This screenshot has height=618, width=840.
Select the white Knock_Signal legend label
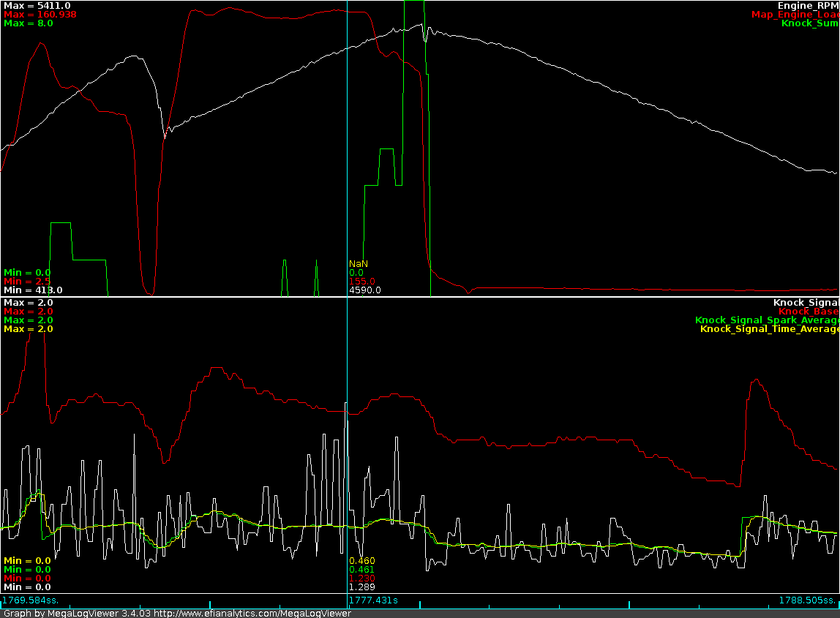coord(806,303)
